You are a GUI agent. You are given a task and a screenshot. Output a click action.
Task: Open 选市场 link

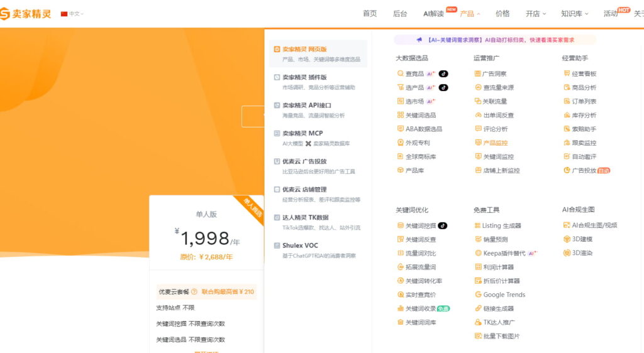(414, 101)
